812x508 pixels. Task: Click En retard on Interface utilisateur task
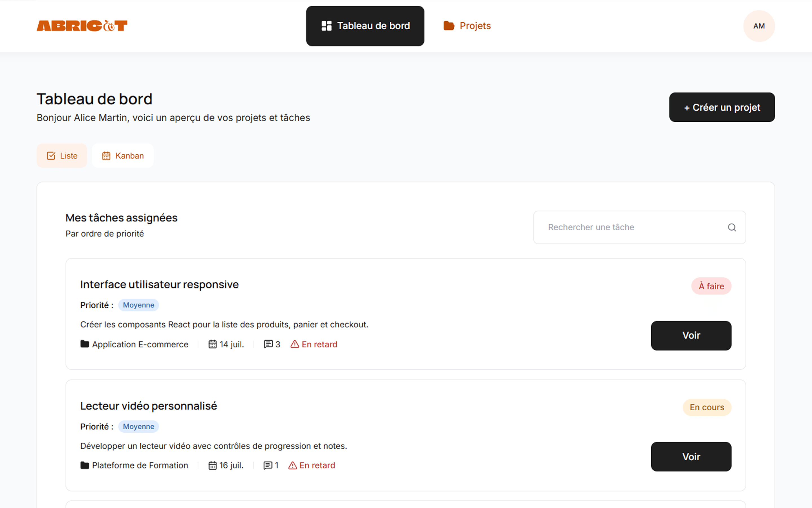319,344
